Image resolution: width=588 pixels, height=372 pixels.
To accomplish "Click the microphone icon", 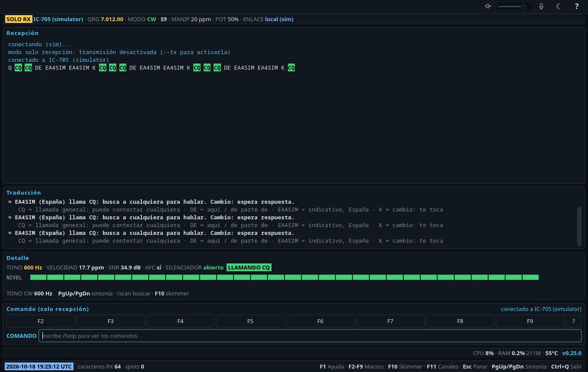I will click(541, 6).
